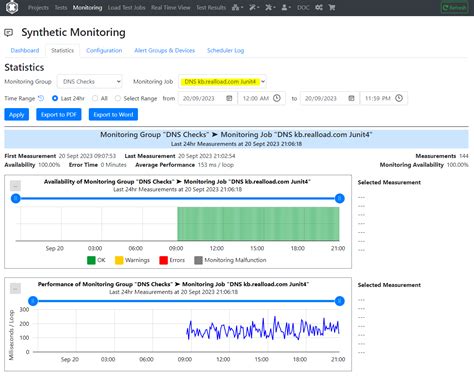Toggle the Warnings legend entry
The image size is (474, 376).
point(132,260)
